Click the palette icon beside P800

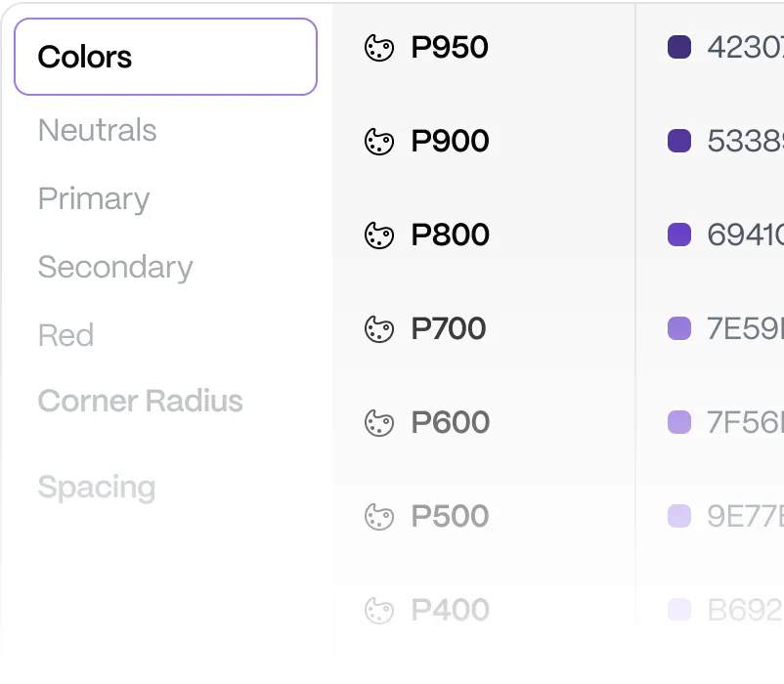[x=379, y=235]
